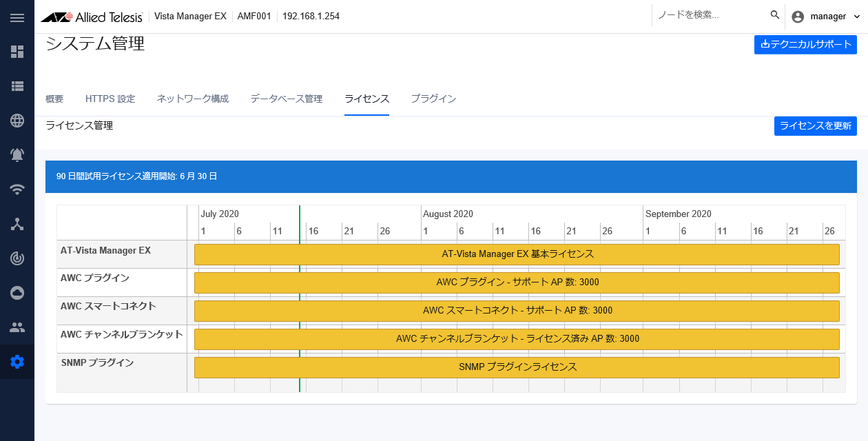Open the データベース管理 tab
868x441 pixels.
287,99
